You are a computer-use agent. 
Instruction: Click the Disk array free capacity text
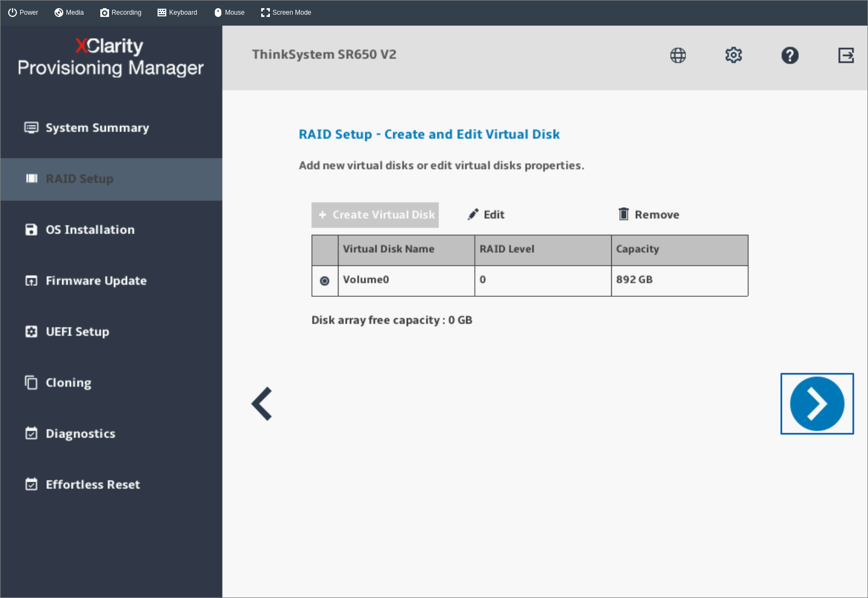pyautogui.click(x=391, y=320)
